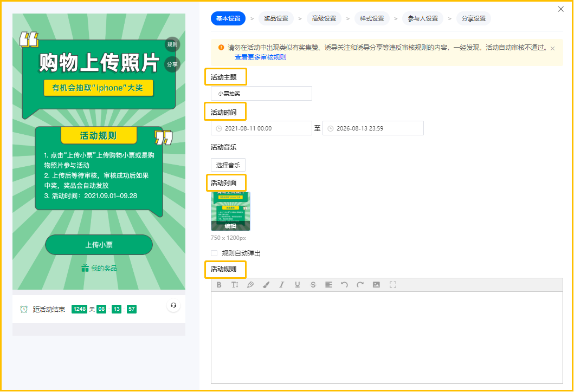Insert image into activity rules

point(376,285)
